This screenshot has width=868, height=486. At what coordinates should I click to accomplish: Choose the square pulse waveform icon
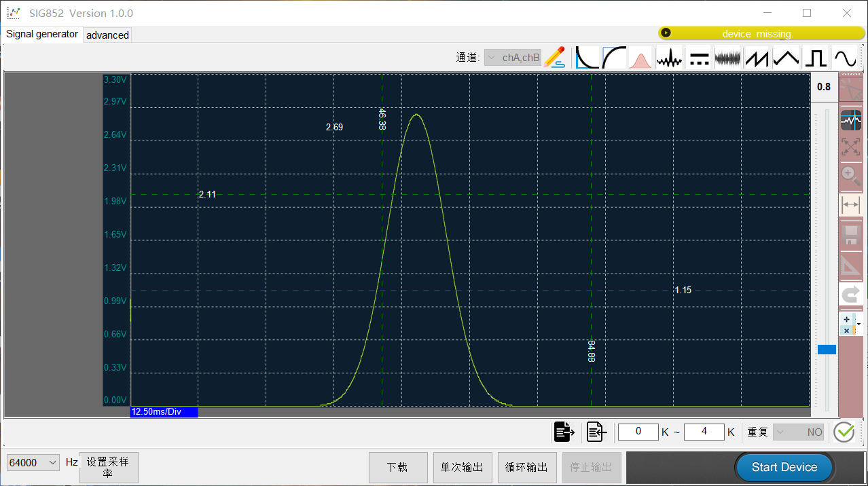pyautogui.click(x=816, y=58)
